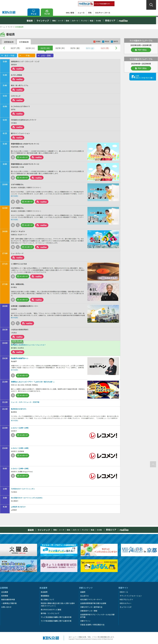
Task: Open PDF for 2025年4月～2025年9月 timetable
Action: coord(141,68)
